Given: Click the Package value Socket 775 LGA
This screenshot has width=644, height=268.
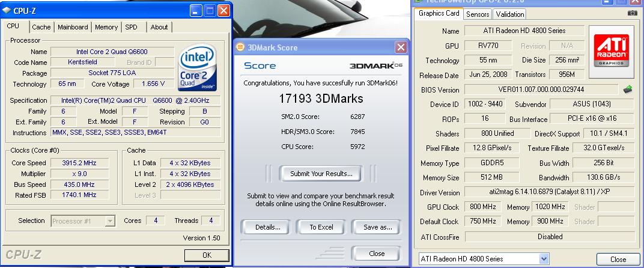Looking at the screenshot, I should tap(112, 73).
